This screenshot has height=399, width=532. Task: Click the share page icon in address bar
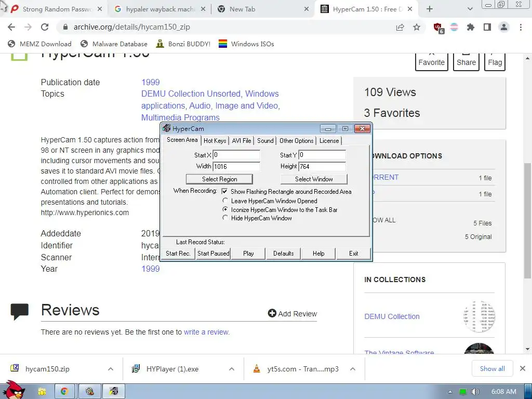(400, 27)
